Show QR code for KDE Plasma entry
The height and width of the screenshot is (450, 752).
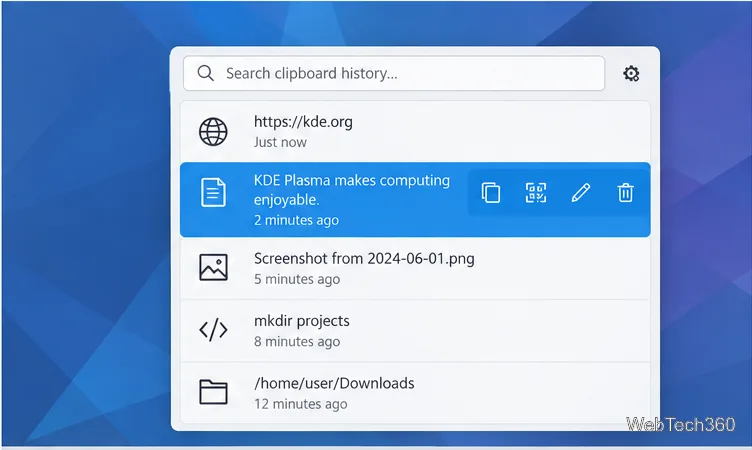pyautogui.click(x=536, y=193)
